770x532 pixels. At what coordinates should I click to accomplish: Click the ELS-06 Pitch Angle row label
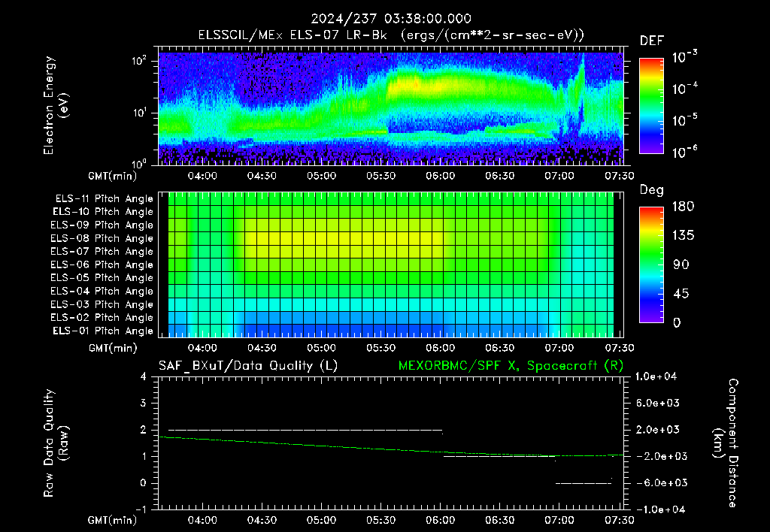[102, 265]
